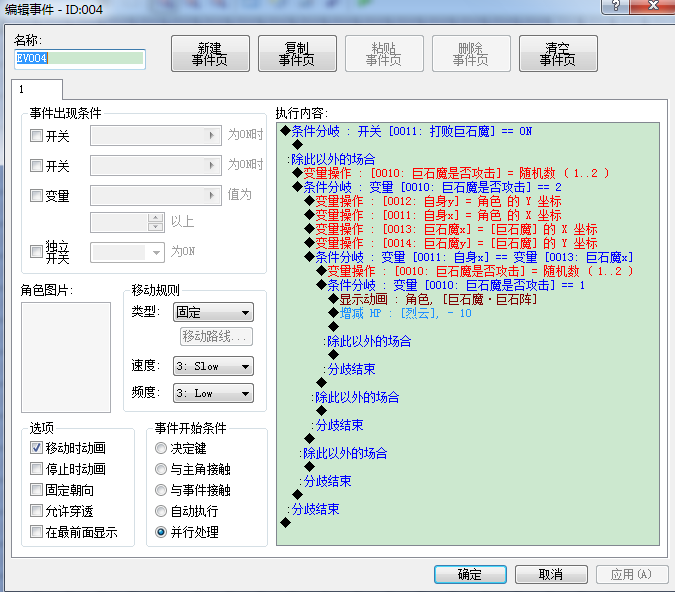Select the last 分歧结束 line
The width and height of the screenshot is (675, 592).
point(313,509)
